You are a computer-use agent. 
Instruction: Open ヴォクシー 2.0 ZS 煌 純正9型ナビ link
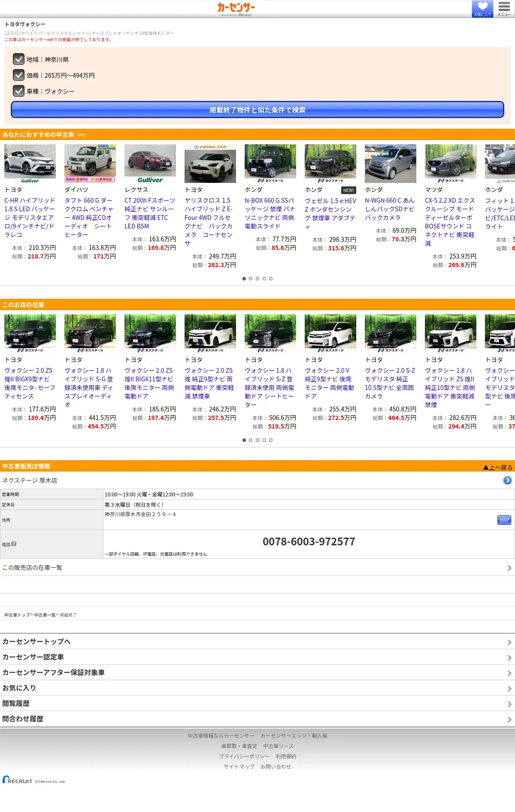[x=209, y=383]
